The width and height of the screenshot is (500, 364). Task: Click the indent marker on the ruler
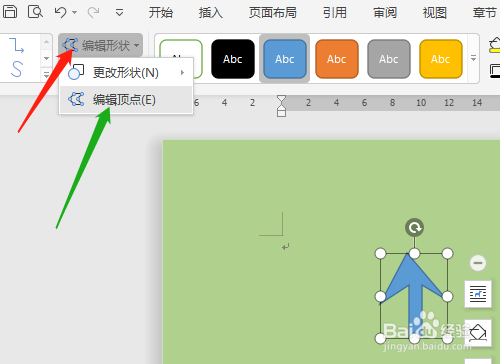(x=281, y=106)
